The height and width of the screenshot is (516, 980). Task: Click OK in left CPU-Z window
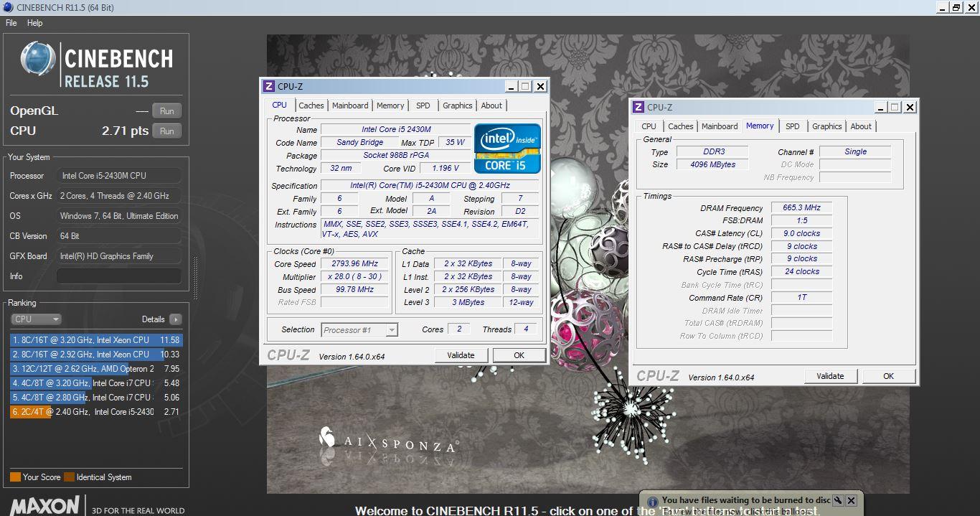pyautogui.click(x=519, y=355)
